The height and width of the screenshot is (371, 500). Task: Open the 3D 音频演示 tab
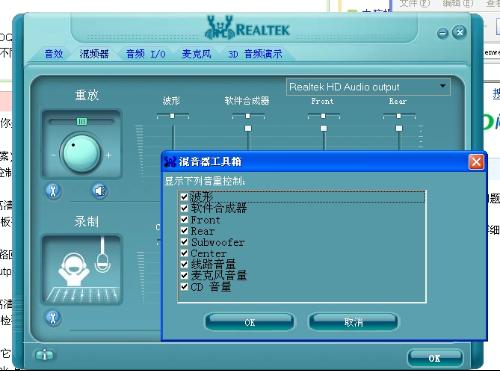click(x=255, y=54)
